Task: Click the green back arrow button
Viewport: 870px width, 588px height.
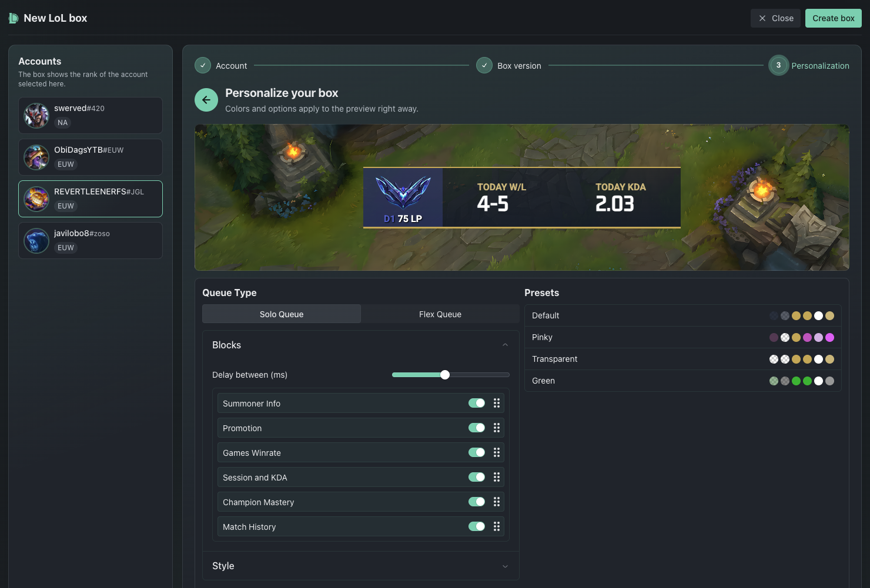Action: (206, 100)
